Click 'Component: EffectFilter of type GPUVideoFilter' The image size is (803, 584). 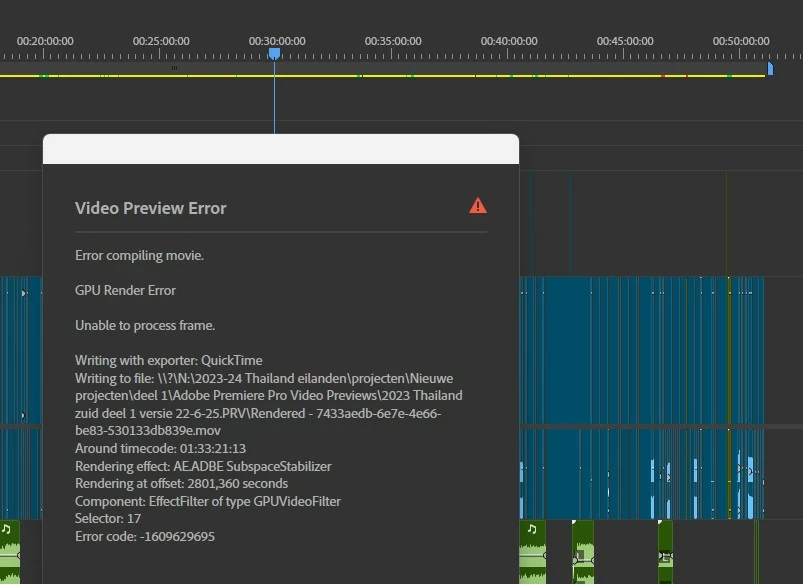point(208,501)
